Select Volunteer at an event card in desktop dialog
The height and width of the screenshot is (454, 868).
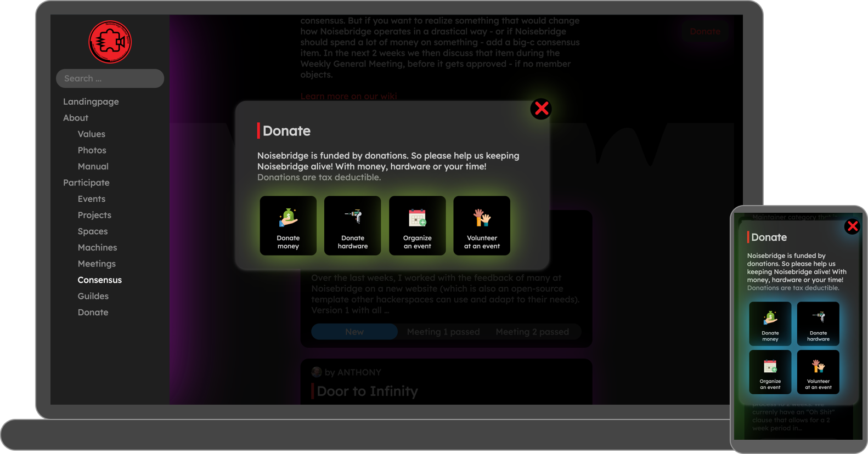pyautogui.click(x=482, y=225)
